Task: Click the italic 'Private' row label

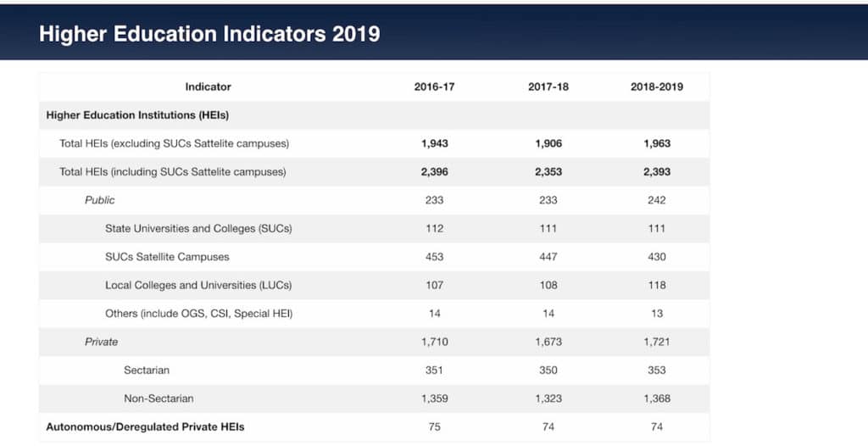Action: coord(101,342)
